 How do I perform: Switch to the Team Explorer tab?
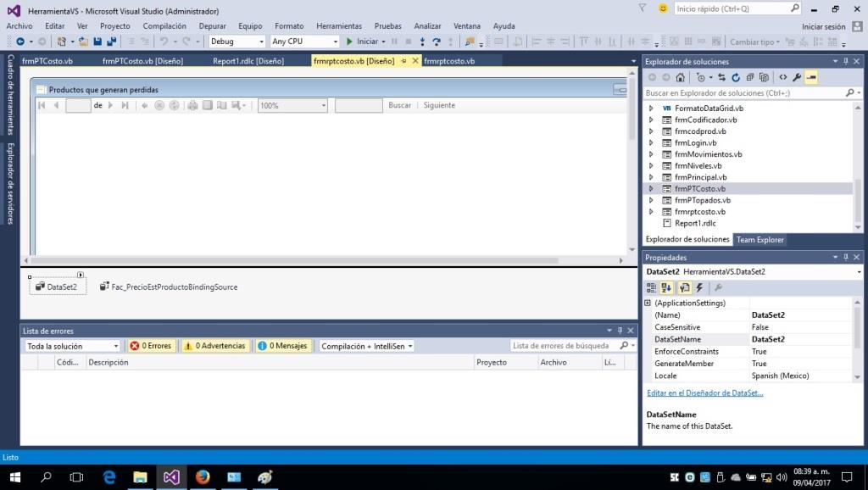[760, 240]
